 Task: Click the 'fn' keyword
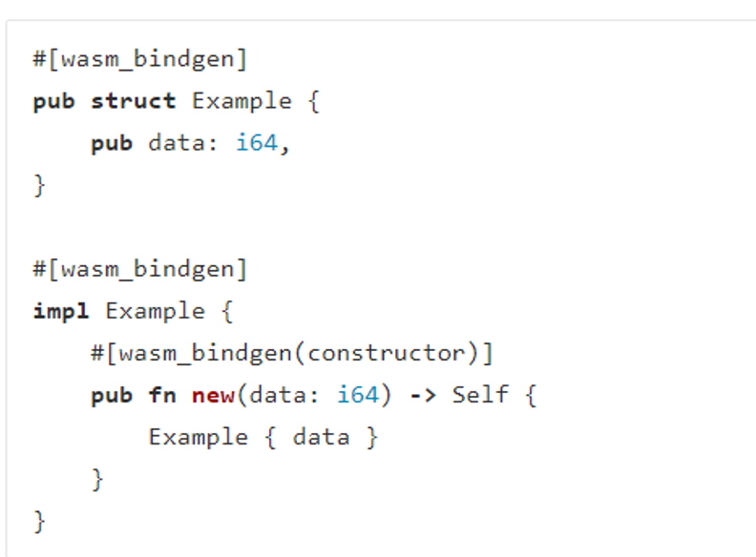coord(162,395)
